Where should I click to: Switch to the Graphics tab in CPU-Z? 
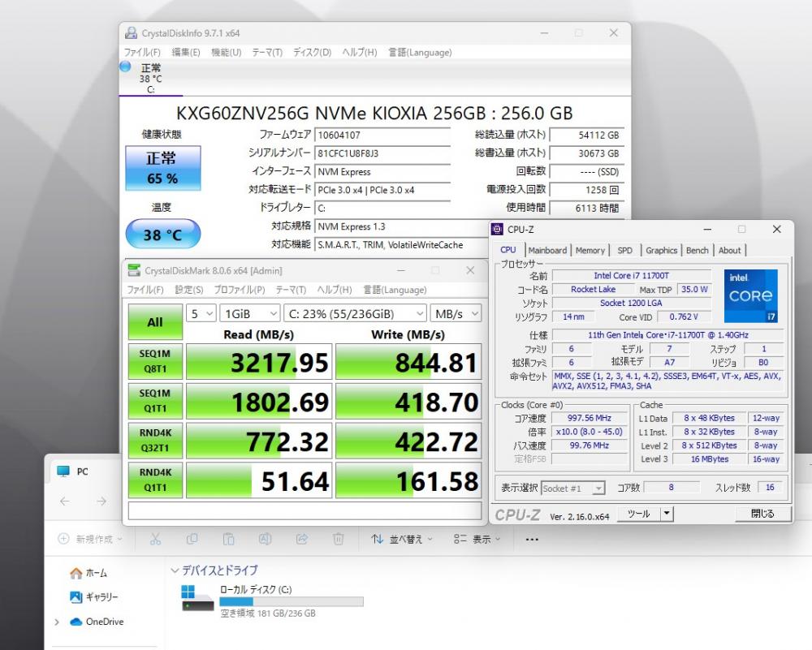[661, 251]
